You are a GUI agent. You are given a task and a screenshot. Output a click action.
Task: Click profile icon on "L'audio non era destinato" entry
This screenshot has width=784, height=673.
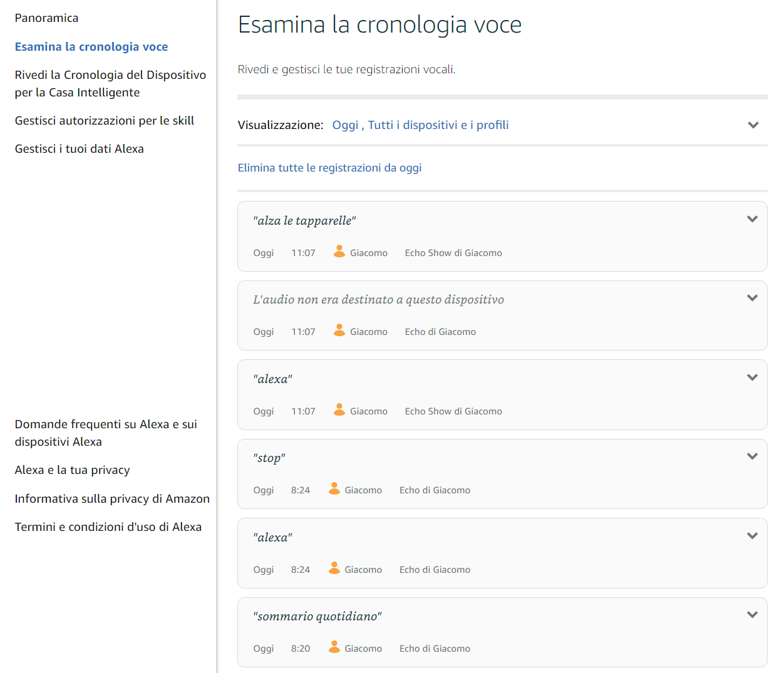[339, 331]
